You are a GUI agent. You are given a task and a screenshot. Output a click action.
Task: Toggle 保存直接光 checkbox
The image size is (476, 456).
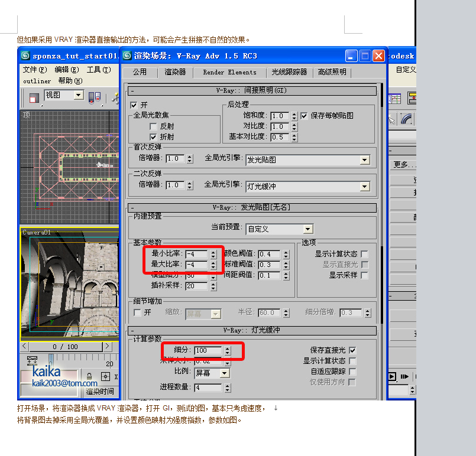pos(352,350)
